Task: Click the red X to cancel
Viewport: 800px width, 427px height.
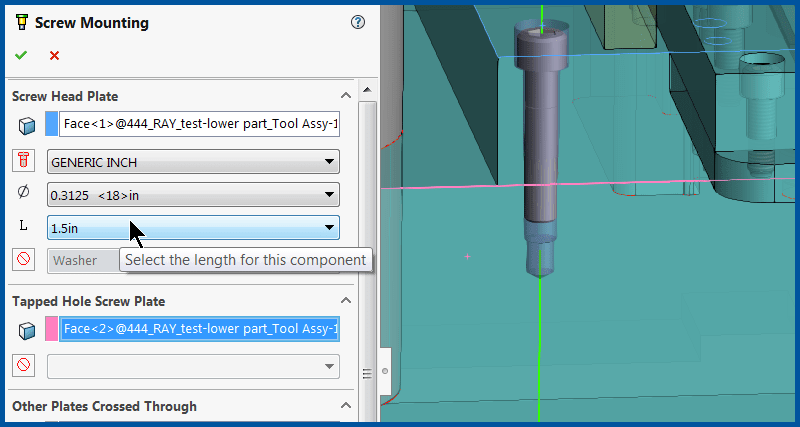Action: click(x=54, y=56)
